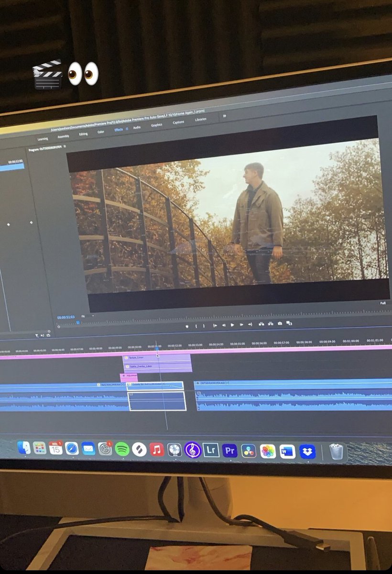The height and width of the screenshot is (574, 392).
Task: Open the purple treble clef app
Action: (192, 450)
